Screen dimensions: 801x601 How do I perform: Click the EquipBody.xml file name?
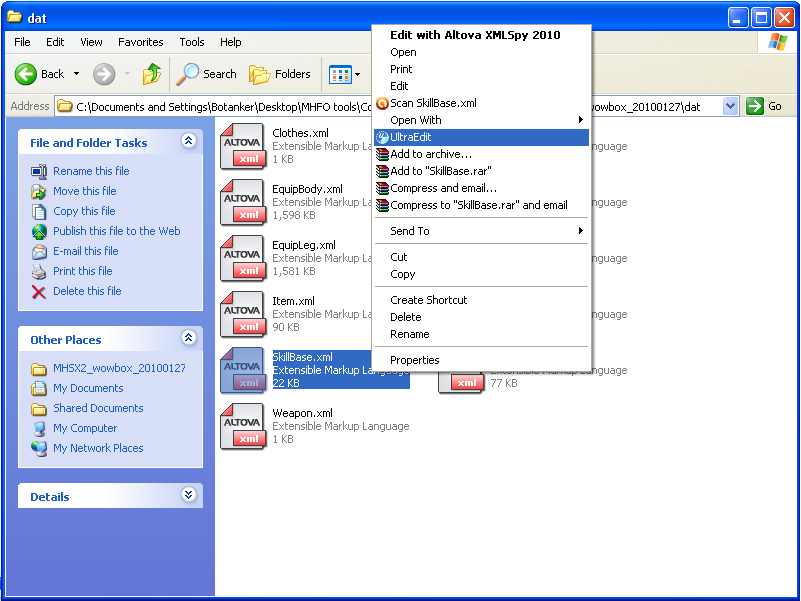tap(307, 189)
